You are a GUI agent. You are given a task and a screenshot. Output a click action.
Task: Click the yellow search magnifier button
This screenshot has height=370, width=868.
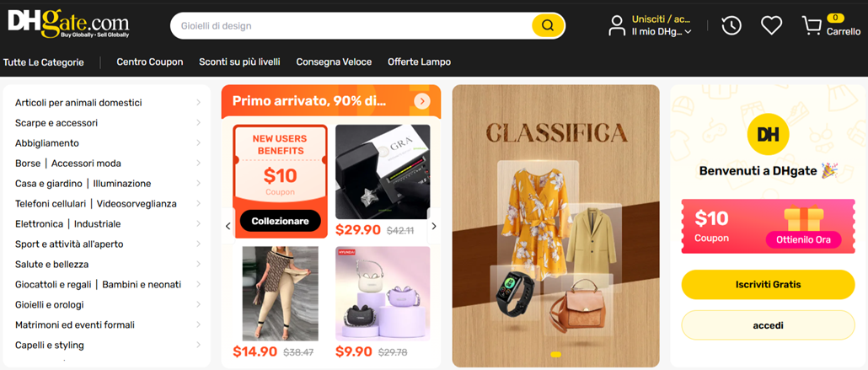click(x=548, y=25)
